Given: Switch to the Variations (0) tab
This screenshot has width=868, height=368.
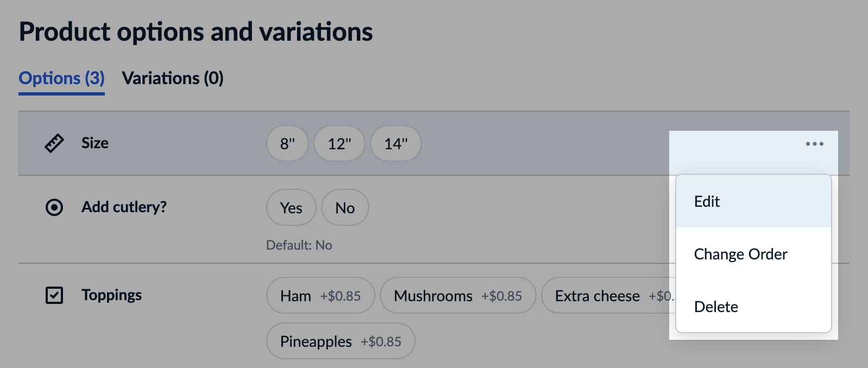Looking at the screenshot, I should [x=173, y=78].
